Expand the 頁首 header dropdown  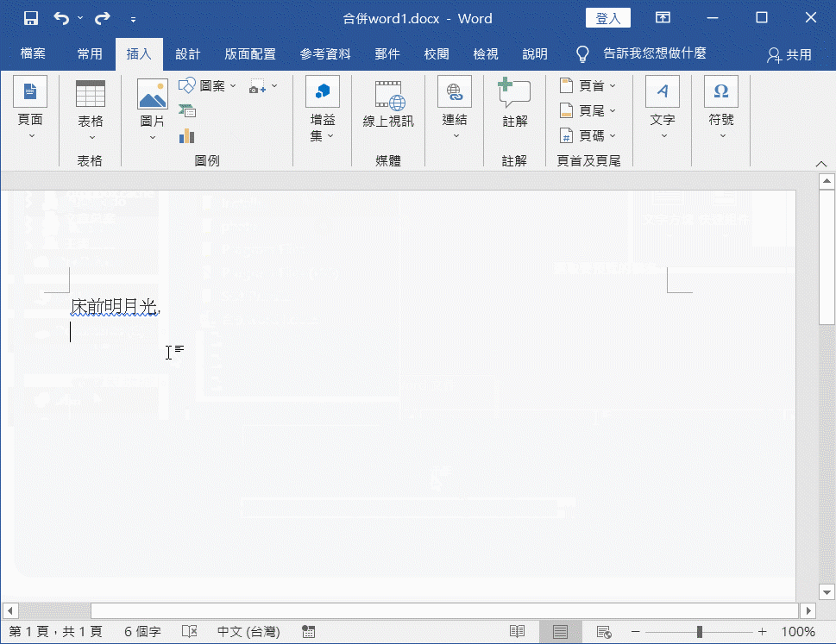pyautogui.click(x=588, y=86)
